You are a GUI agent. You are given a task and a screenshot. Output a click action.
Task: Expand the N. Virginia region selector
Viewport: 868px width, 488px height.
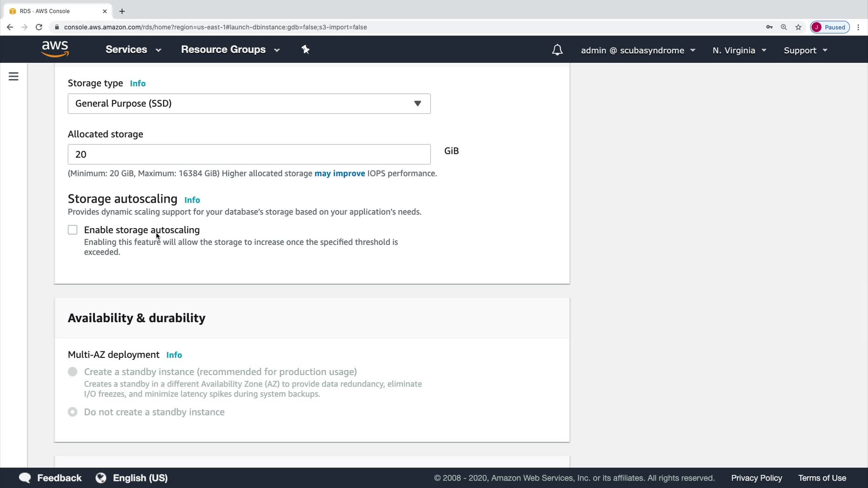click(739, 50)
